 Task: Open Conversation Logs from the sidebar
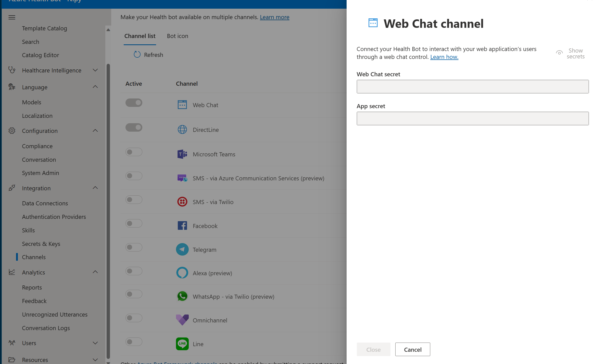pos(46,328)
